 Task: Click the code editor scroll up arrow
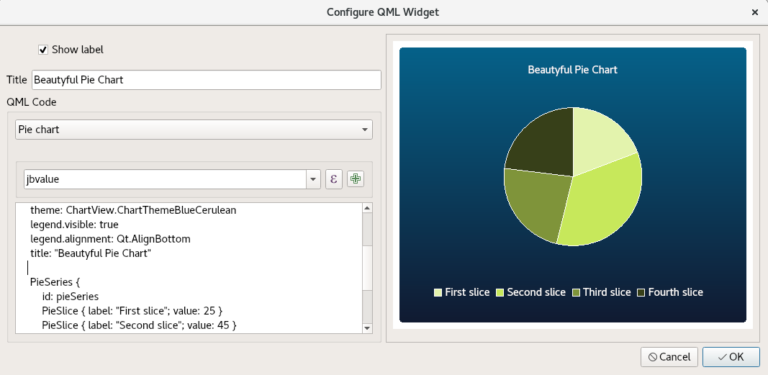367,208
